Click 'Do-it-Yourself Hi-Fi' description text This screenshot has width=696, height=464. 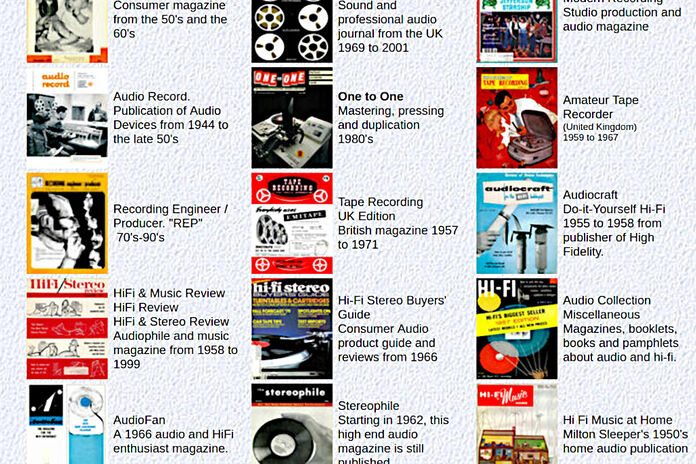614,209
